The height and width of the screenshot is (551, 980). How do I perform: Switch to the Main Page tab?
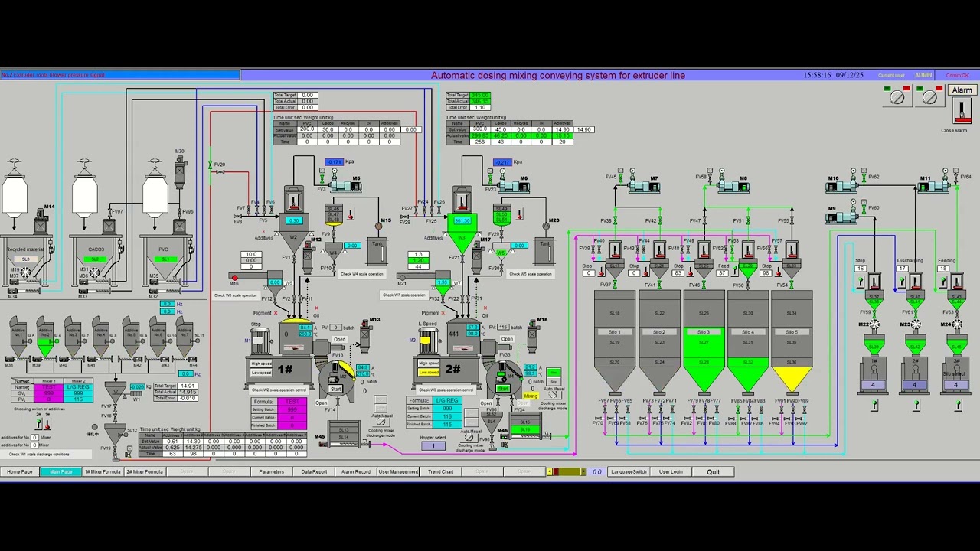[61, 471]
